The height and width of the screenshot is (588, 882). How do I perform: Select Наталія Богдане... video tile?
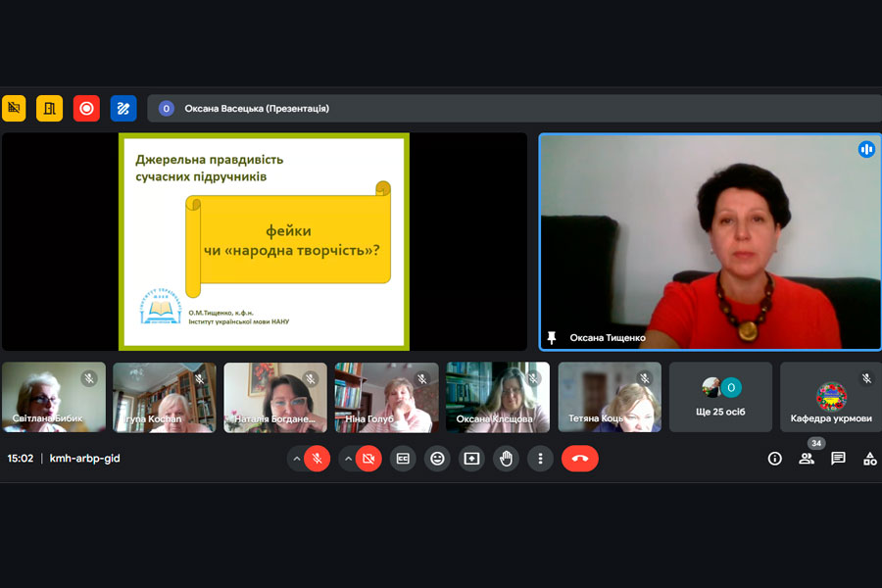coord(275,397)
